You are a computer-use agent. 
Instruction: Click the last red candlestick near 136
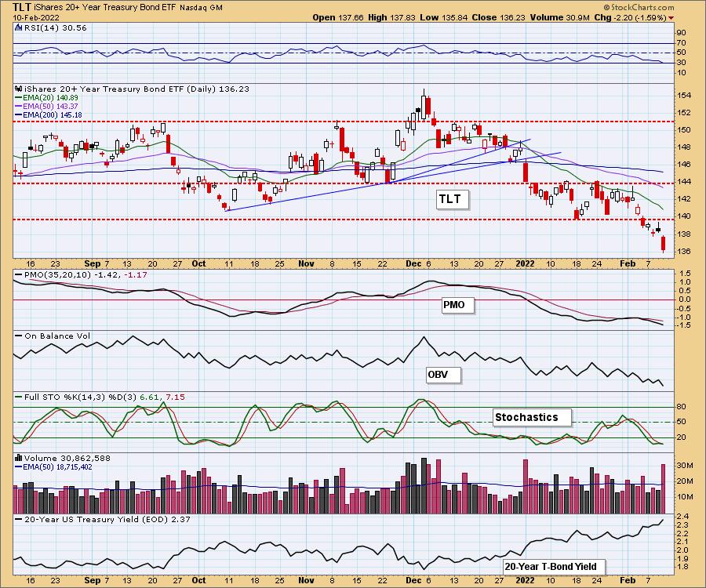[x=663, y=243]
